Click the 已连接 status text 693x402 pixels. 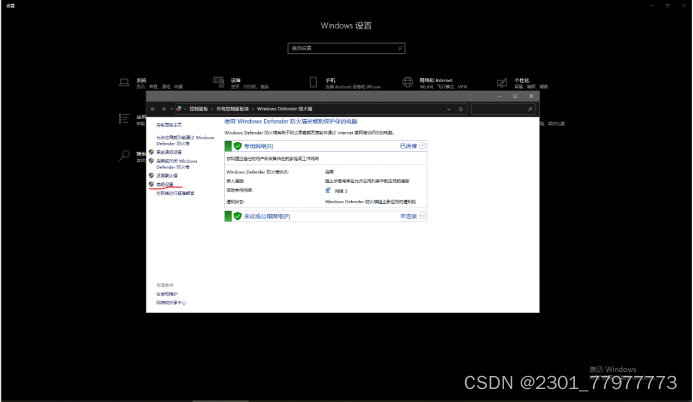(408, 146)
